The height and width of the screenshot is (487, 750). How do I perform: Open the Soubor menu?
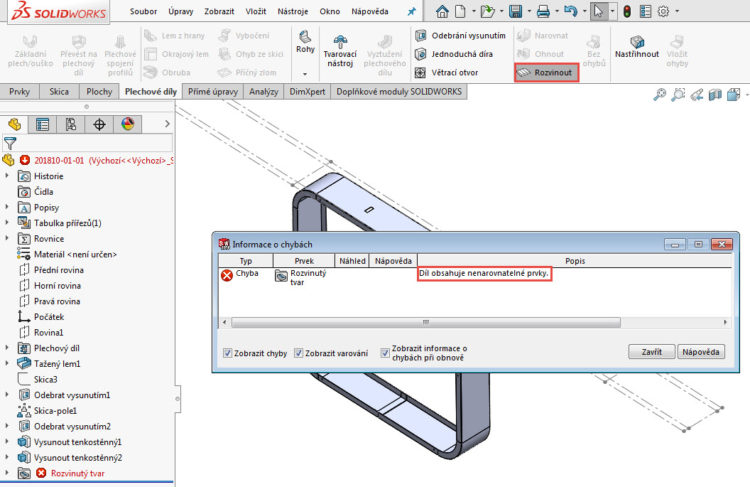tap(143, 11)
